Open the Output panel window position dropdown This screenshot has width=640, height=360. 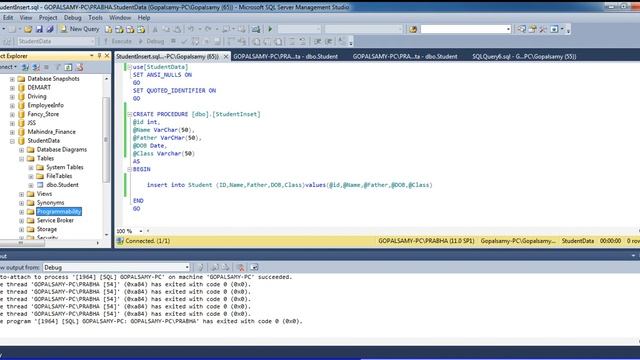tap(633, 256)
